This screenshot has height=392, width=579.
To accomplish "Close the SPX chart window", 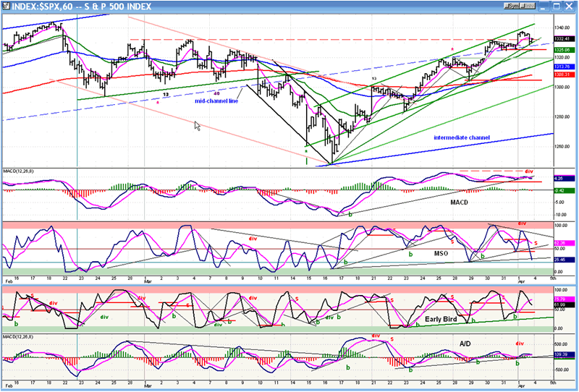I will click(569, 7).
